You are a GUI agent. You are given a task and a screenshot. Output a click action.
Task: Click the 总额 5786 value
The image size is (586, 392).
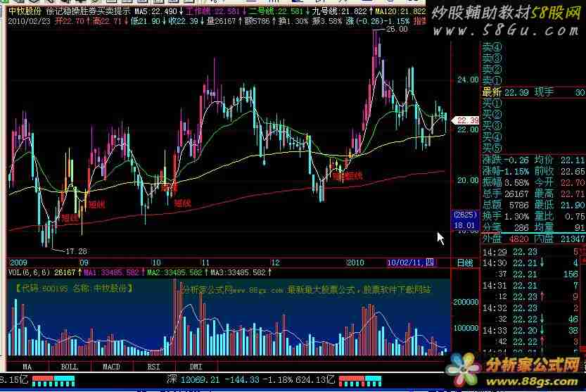click(505, 205)
